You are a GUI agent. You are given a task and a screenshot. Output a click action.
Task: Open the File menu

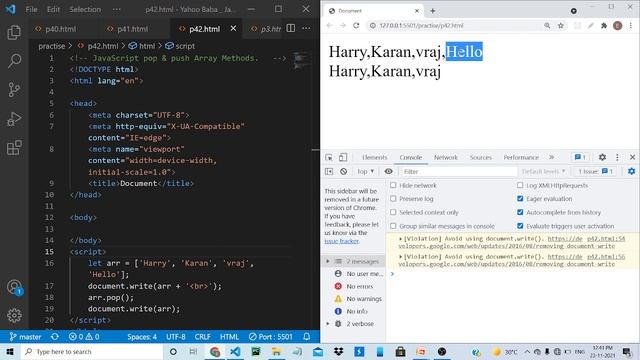point(31,9)
